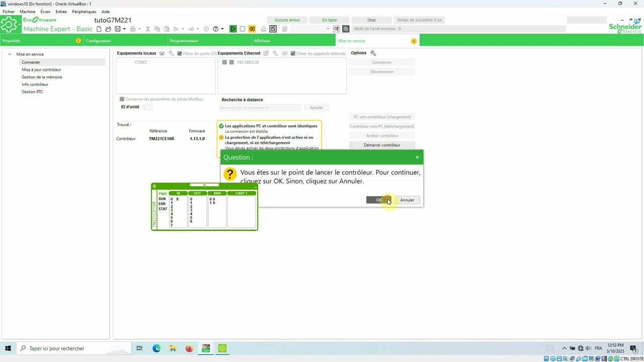Show hidden system tray icons chevron

pyautogui.click(x=564, y=348)
